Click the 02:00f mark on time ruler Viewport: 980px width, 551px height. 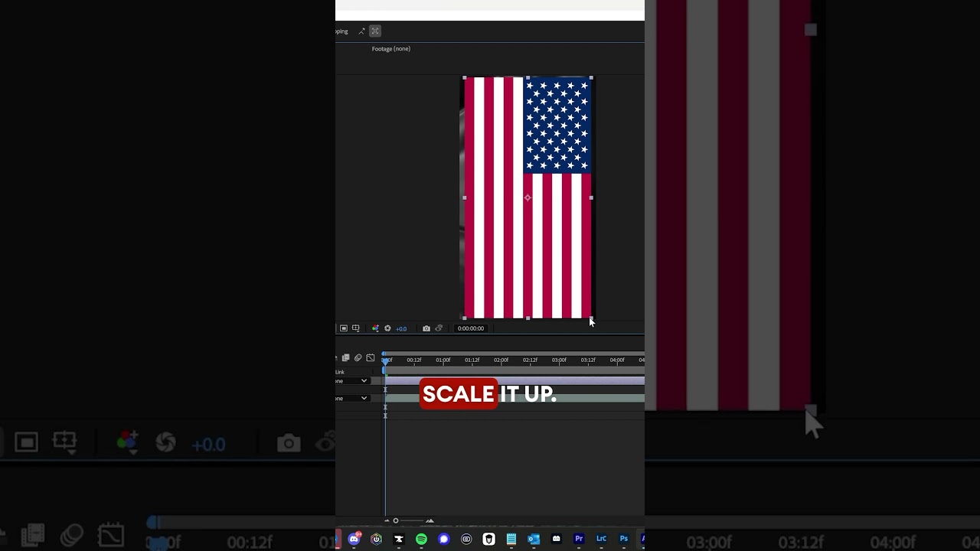click(501, 360)
